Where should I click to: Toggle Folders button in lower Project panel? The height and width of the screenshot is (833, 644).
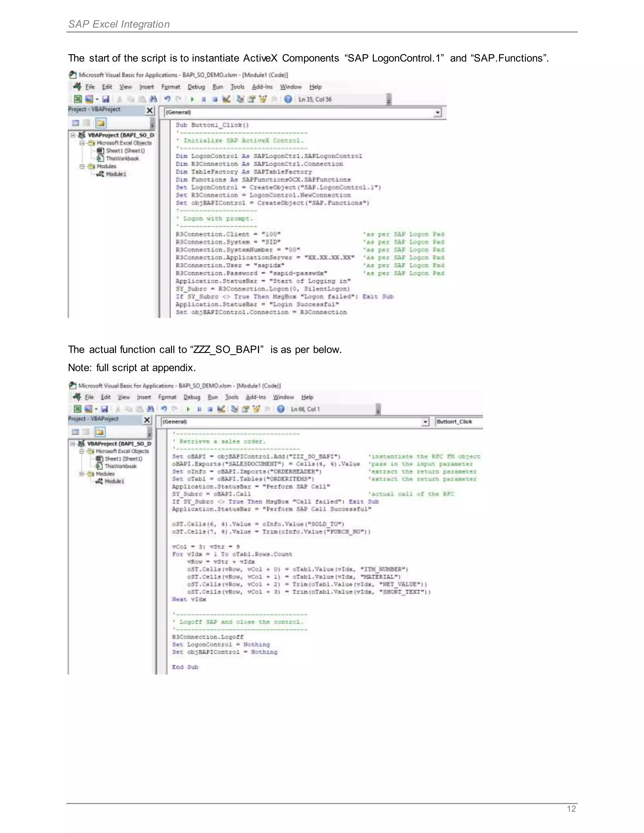pyautogui.click(x=100, y=432)
